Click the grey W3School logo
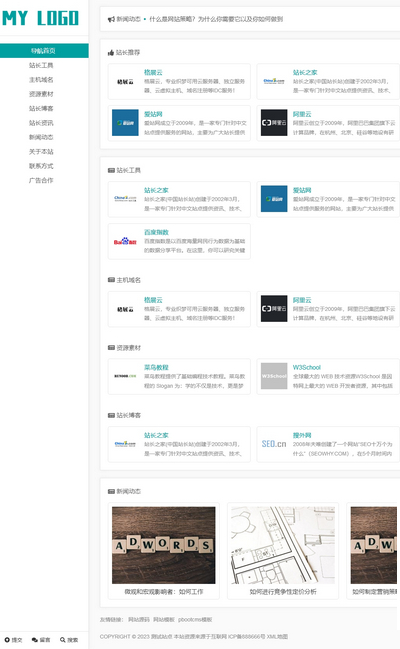400x649 pixels. click(x=274, y=376)
